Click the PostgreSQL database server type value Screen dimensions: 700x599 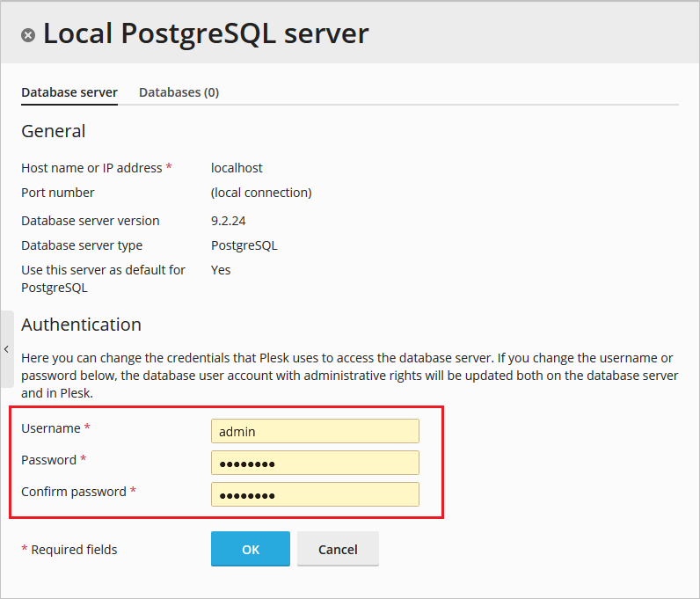pos(244,245)
